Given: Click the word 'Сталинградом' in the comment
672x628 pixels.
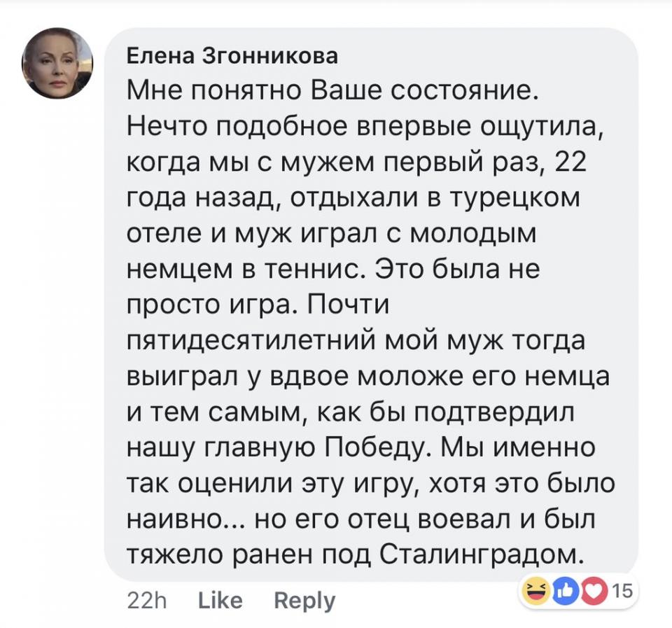Looking at the screenshot, I should coord(482,554).
